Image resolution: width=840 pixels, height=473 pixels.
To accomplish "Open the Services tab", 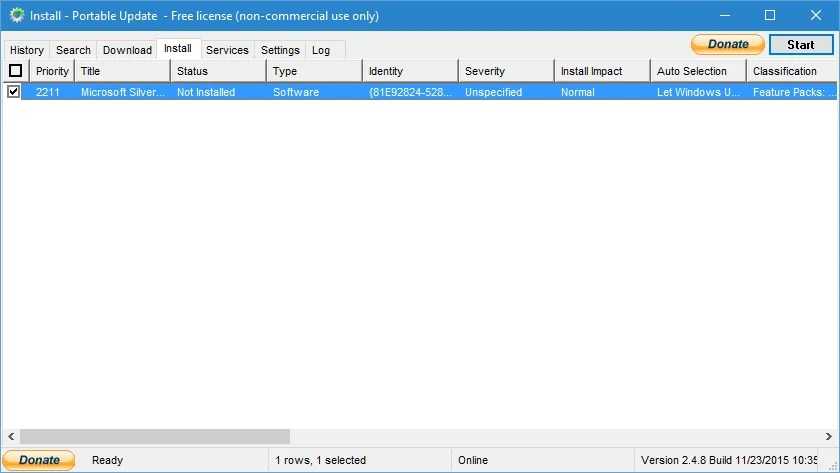I will point(227,50).
